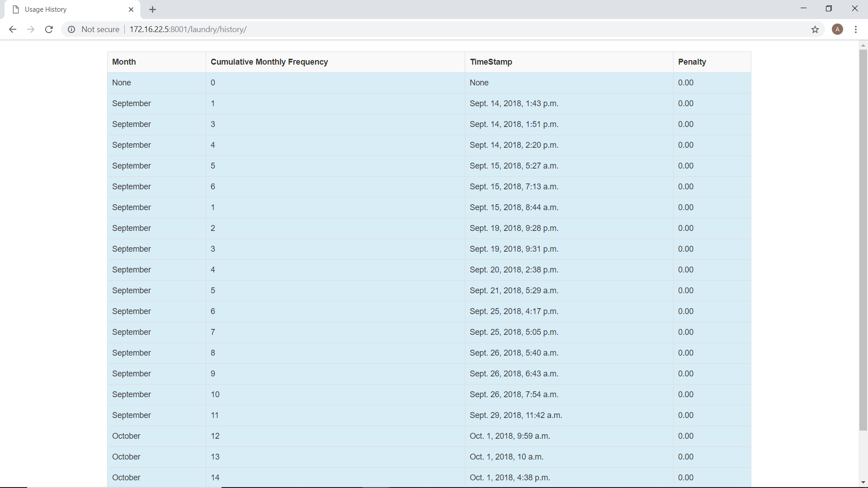
Task: Bookmark this page with star icon
Action: (x=815, y=29)
